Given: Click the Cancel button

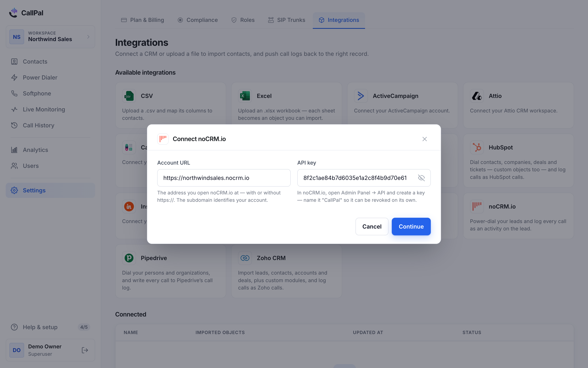Looking at the screenshot, I should pyautogui.click(x=372, y=227).
